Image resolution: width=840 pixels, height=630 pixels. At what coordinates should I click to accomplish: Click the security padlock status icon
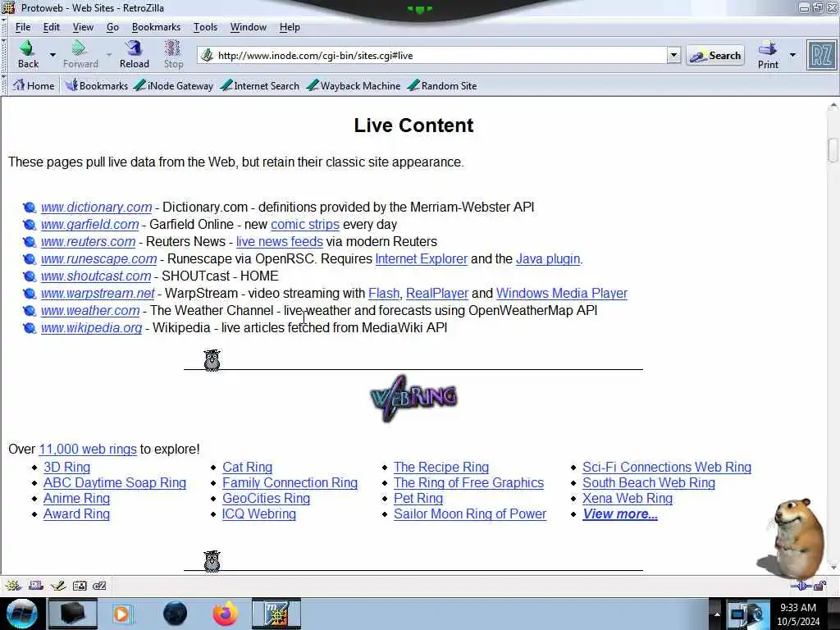tap(820, 586)
